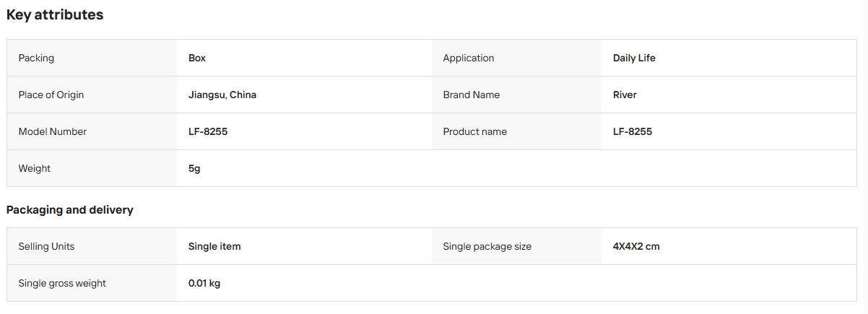Select the Brand Name label
Image resolution: width=868 pixels, height=314 pixels.
[471, 95]
